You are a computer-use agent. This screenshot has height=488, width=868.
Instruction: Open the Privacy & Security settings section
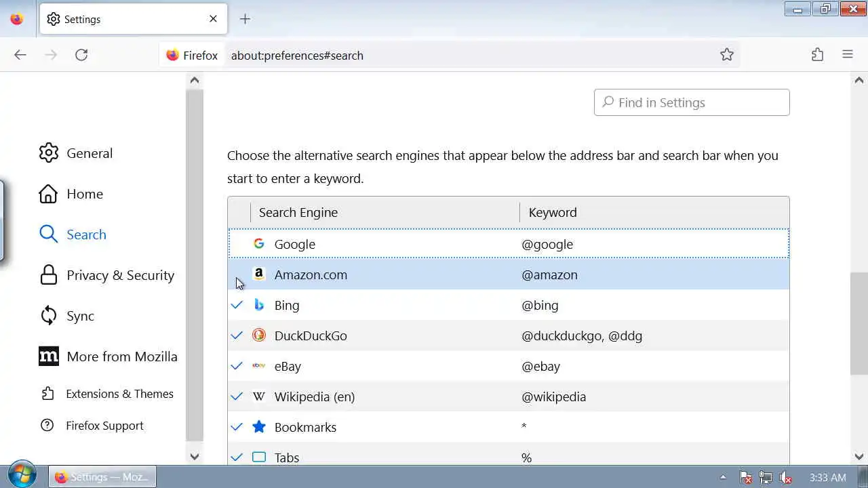coord(120,275)
